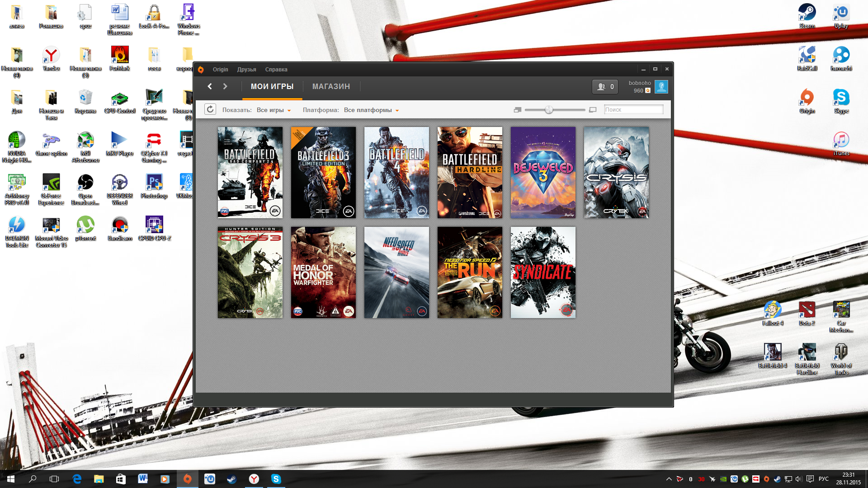Click the Поиск search field
868x488 pixels.
(633, 110)
